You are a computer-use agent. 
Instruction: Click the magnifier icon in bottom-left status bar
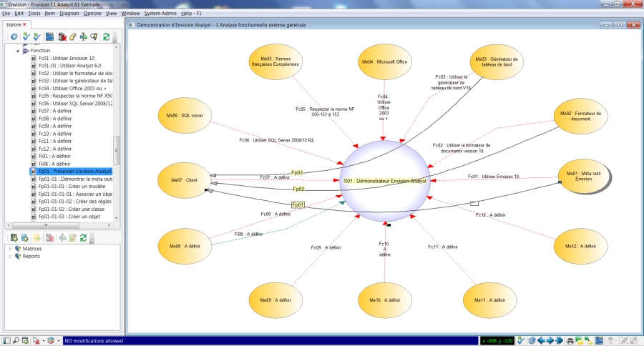point(16,341)
